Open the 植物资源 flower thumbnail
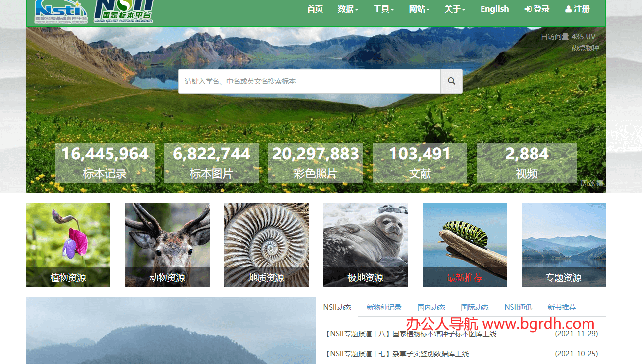The image size is (642, 364). tap(68, 245)
